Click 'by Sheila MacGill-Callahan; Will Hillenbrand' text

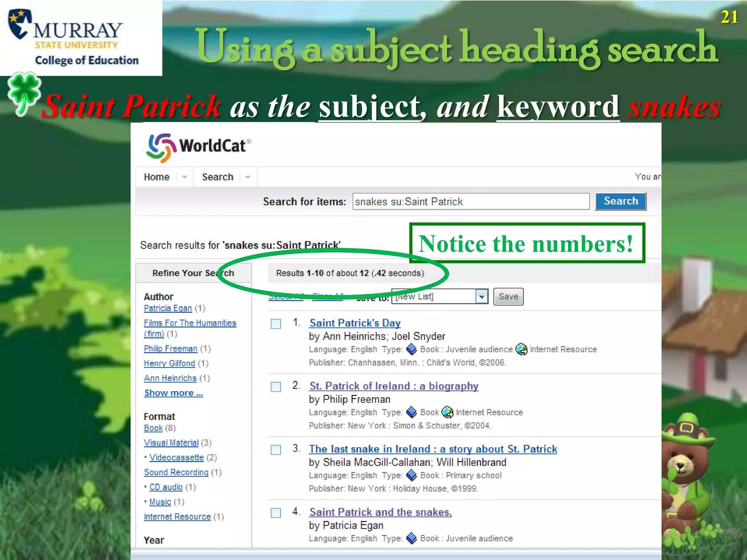tap(407, 462)
